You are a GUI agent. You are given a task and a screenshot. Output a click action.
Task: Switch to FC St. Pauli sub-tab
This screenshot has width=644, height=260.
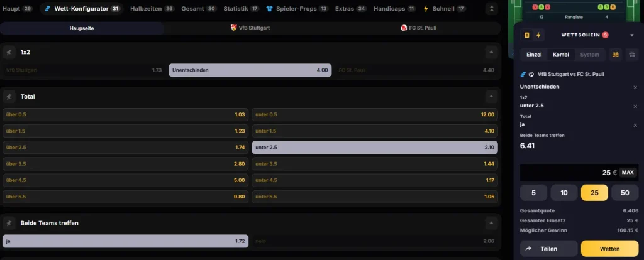coord(418,28)
